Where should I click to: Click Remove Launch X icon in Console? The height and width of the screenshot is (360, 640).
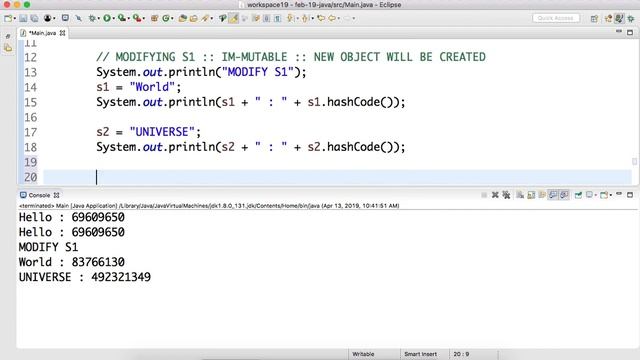click(x=495, y=195)
